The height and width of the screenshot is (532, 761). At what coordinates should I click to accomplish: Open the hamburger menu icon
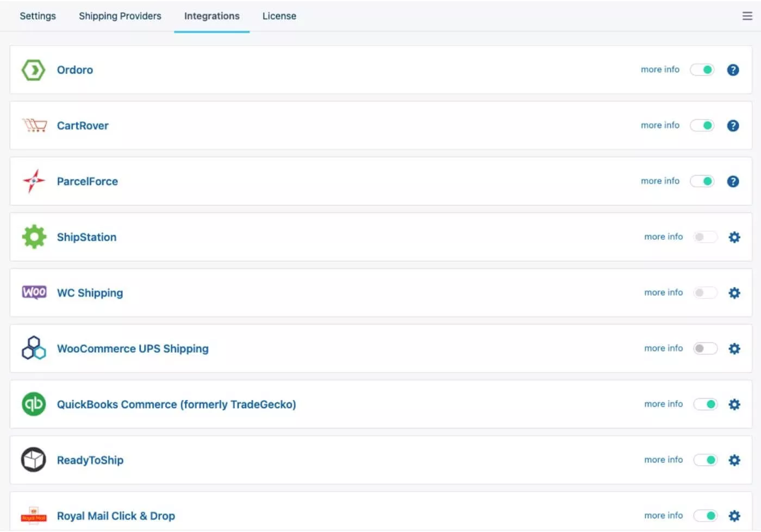(747, 16)
